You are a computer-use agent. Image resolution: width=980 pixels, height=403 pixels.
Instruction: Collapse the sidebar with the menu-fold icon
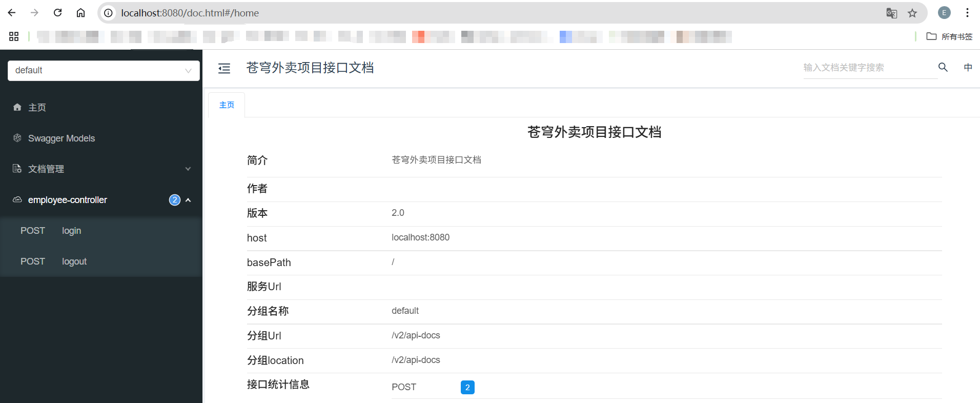tap(224, 68)
